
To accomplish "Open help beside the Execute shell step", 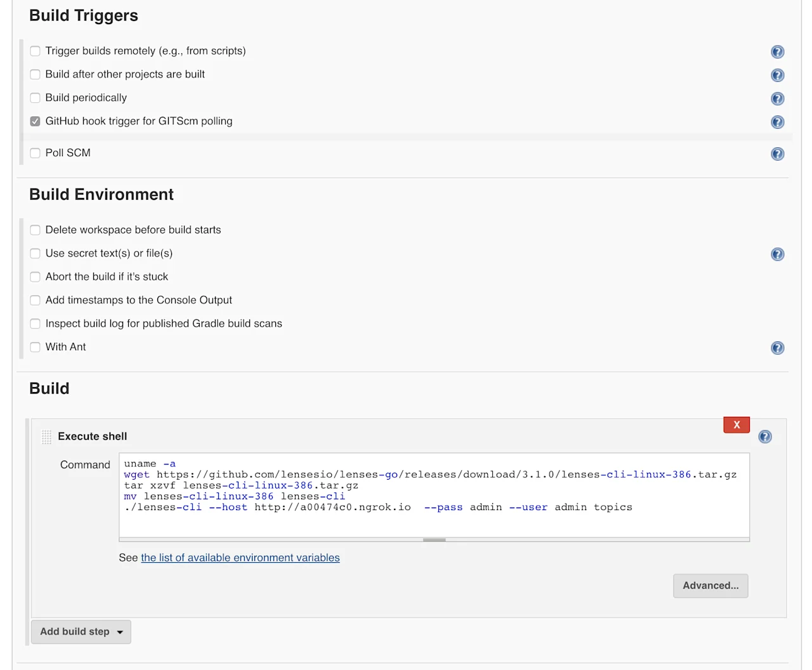I will click(764, 437).
